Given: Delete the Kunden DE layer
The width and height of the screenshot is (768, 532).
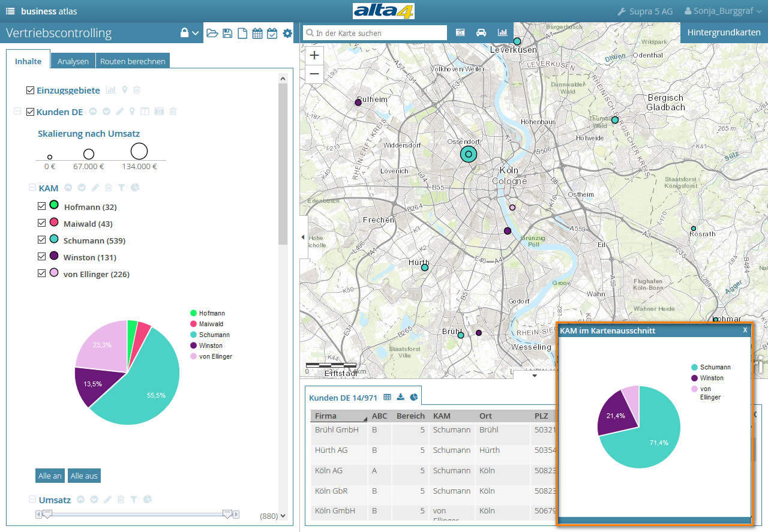Looking at the screenshot, I should (x=173, y=111).
